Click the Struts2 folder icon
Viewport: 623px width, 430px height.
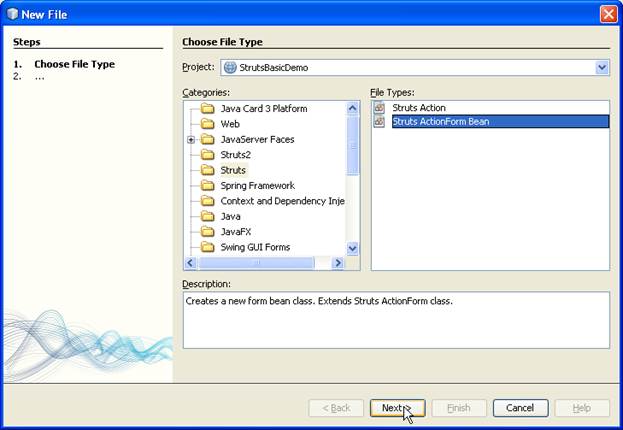coord(207,155)
